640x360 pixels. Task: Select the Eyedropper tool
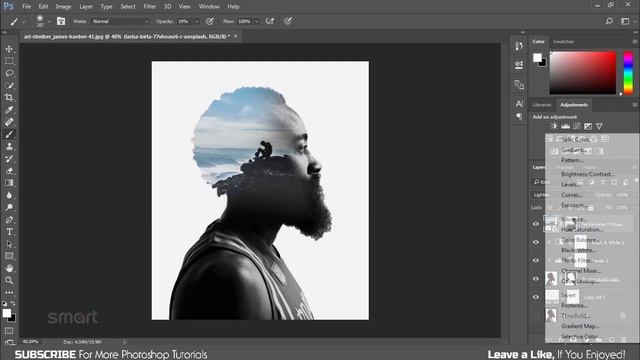9,110
